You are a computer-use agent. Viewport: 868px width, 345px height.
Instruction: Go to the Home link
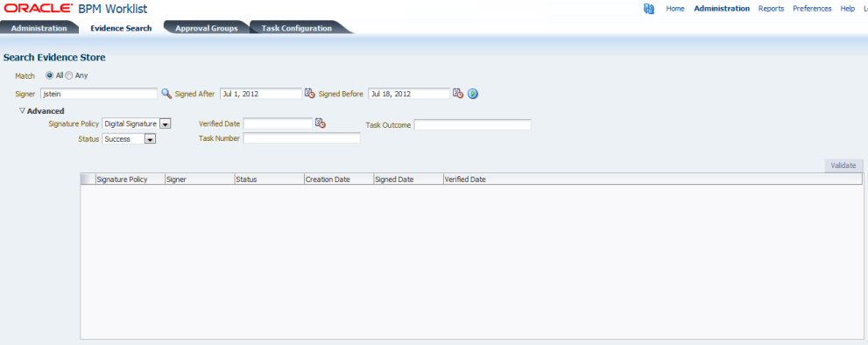tap(675, 9)
